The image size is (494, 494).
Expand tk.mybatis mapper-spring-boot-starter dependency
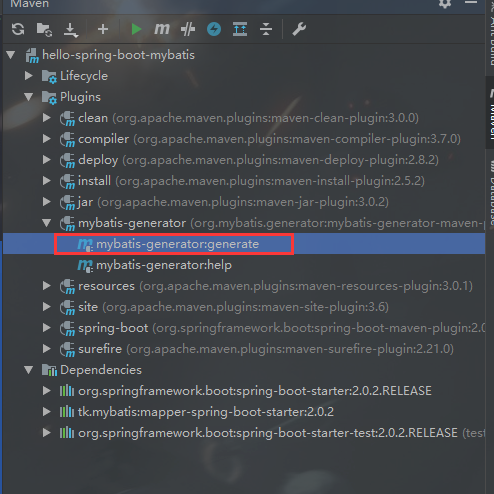(47, 412)
